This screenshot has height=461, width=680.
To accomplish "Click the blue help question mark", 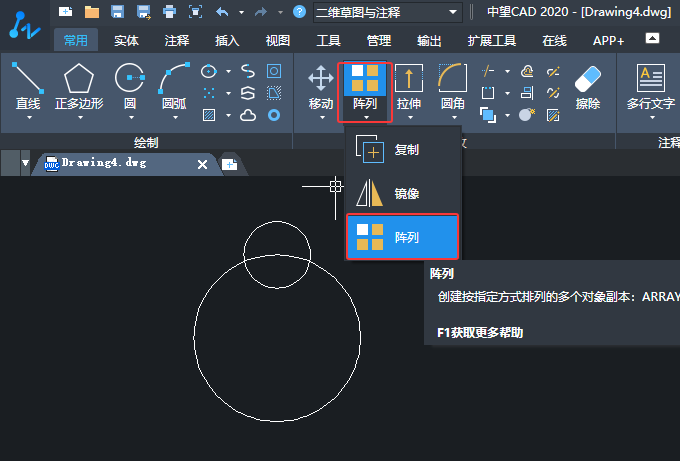I will click(x=299, y=12).
